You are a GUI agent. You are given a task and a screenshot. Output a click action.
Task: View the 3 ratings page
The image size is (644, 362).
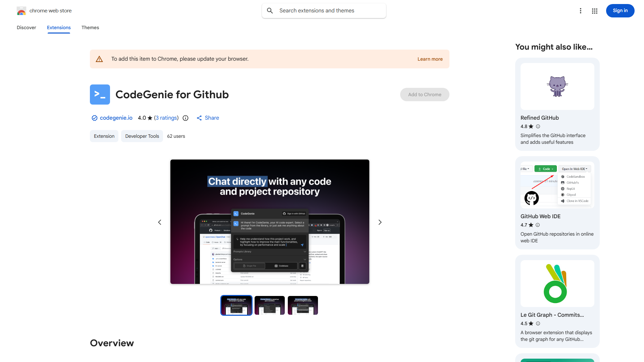(166, 118)
